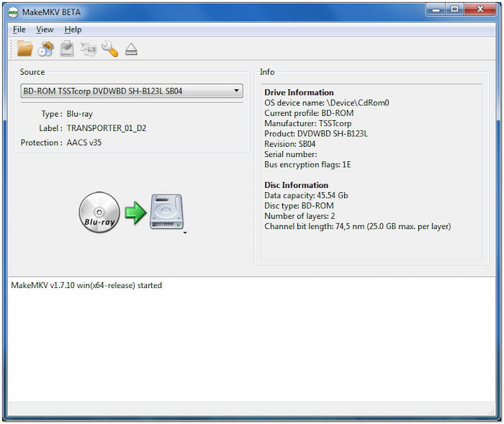Maximize the MakeMKV window

454,9
